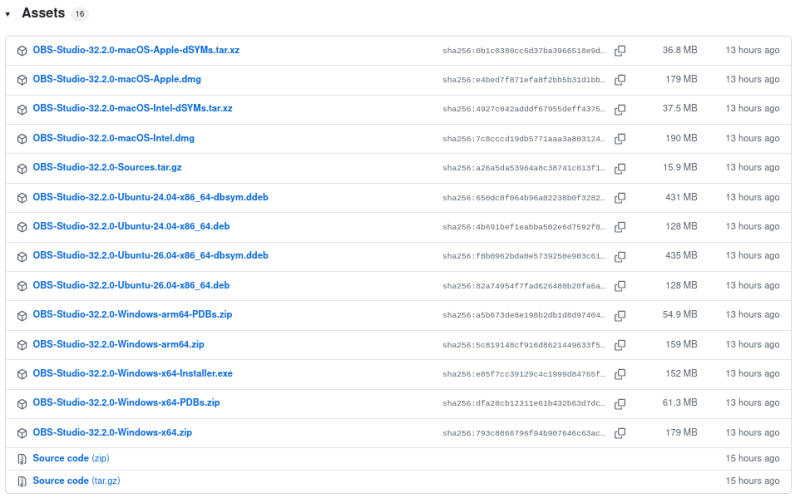Download OBS-Studio-32.2.0-macOS-Apple.dmg
This screenshot has width=800, height=503.
point(117,79)
